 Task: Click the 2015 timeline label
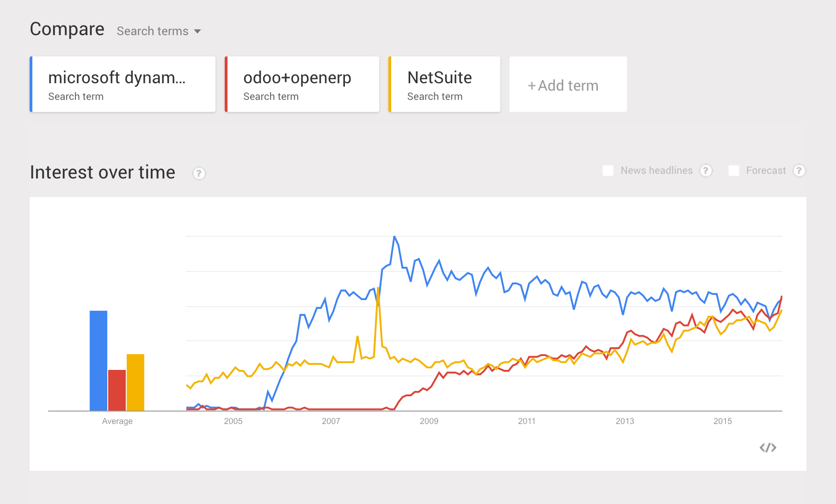pyautogui.click(x=722, y=421)
